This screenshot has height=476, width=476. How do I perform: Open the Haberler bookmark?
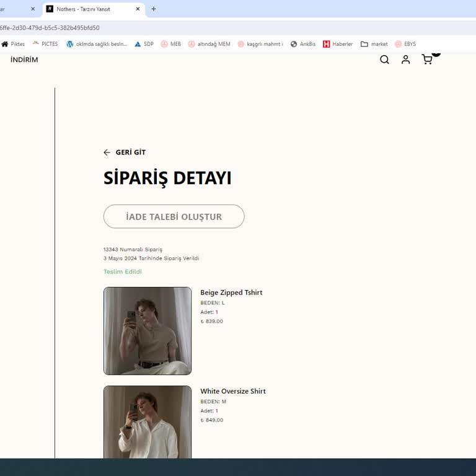pyautogui.click(x=338, y=44)
